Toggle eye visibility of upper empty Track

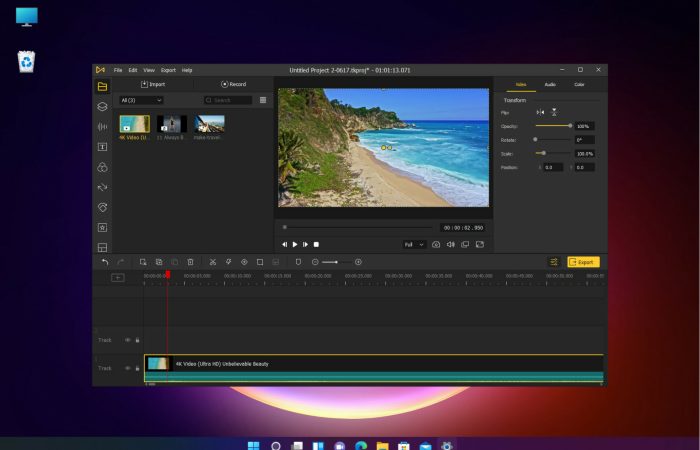click(128, 340)
